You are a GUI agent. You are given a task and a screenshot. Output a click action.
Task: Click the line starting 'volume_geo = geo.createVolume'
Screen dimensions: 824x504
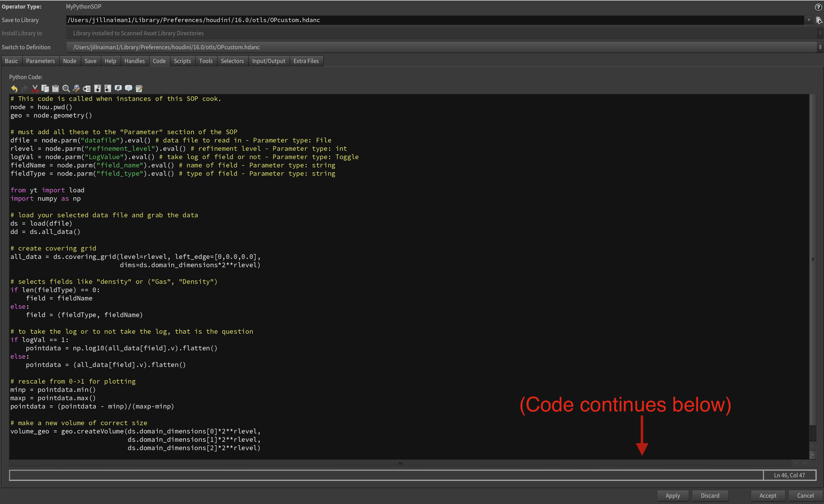point(135,431)
